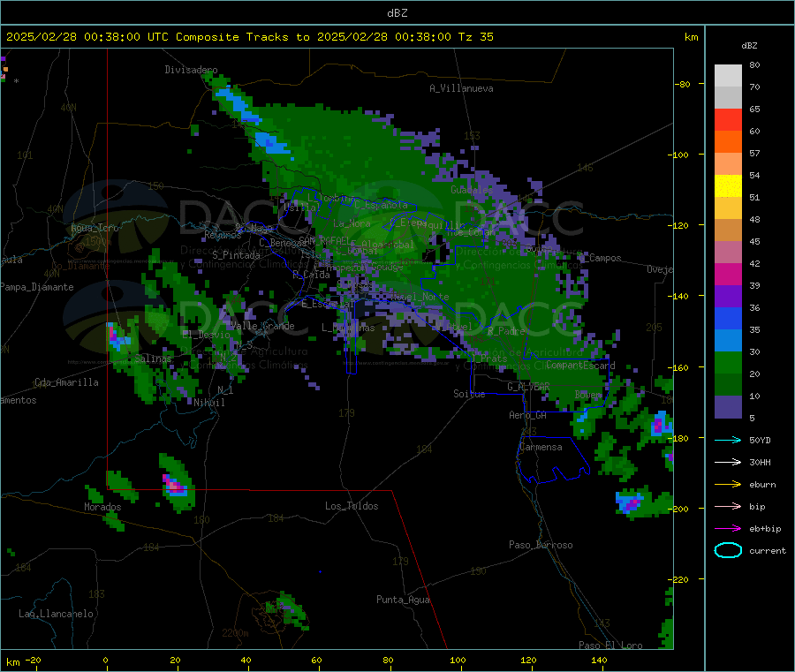
Task: Click the pink bip arrow in the legend
Action: 728,506
